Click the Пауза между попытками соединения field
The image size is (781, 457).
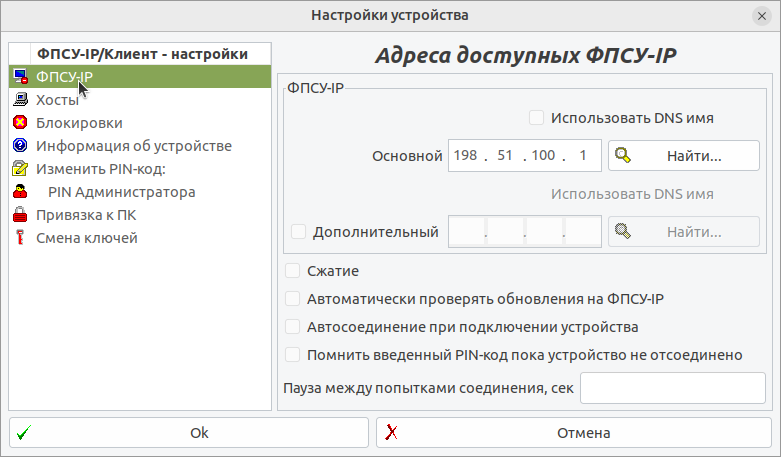(x=673, y=388)
